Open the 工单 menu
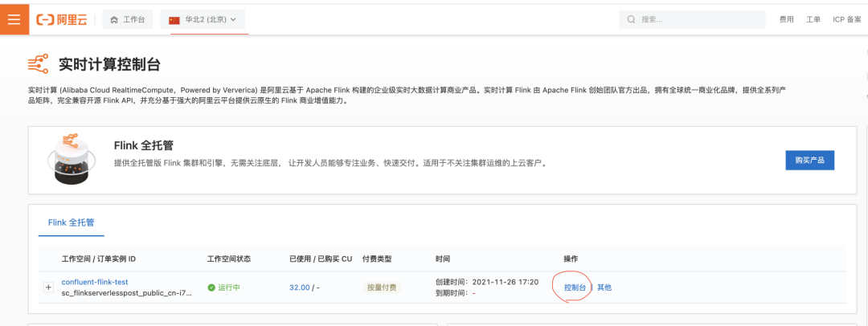Screen dimensions: 868x326 tap(813, 19)
